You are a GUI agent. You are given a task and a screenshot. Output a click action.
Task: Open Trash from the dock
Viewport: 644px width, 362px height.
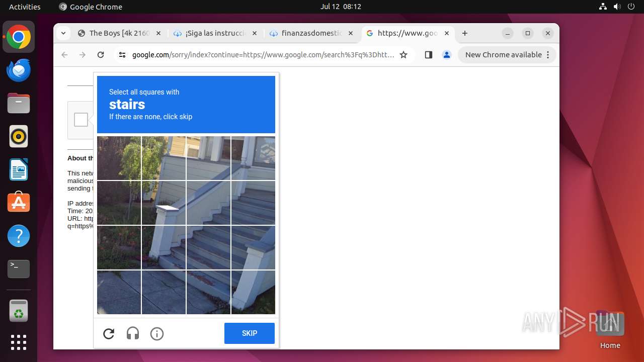pyautogui.click(x=19, y=311)
